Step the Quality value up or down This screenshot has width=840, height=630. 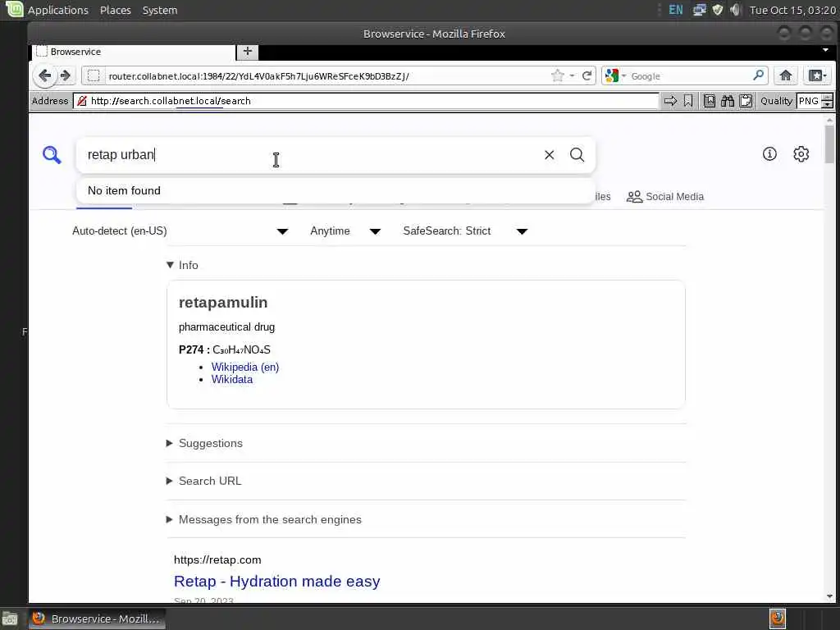(x=828, y=101)
